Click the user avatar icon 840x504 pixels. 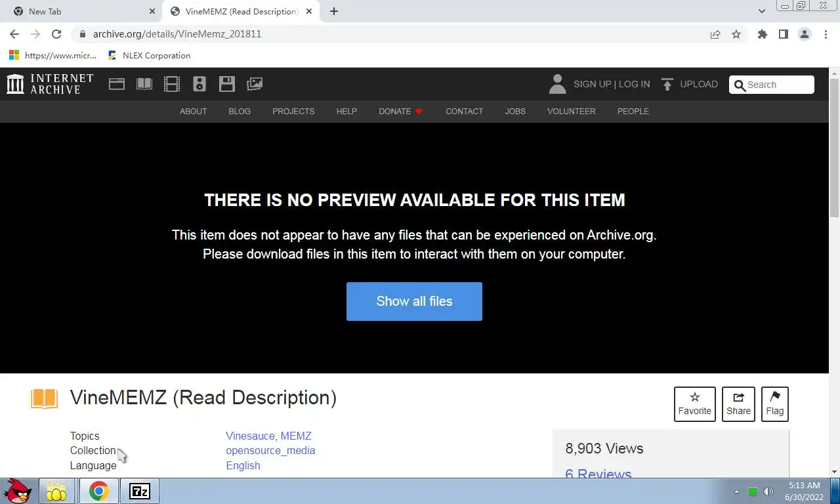coord(557,84)
